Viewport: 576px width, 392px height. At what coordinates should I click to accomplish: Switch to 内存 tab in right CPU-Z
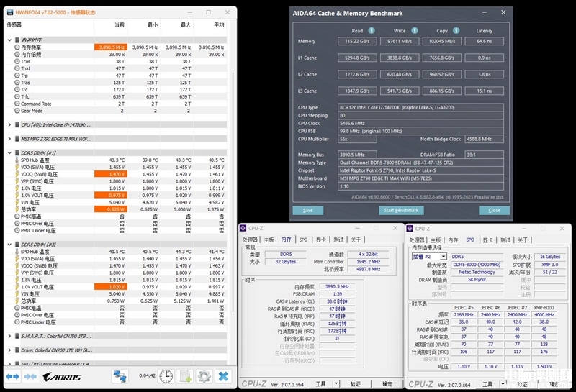click(x=454, y=240)
